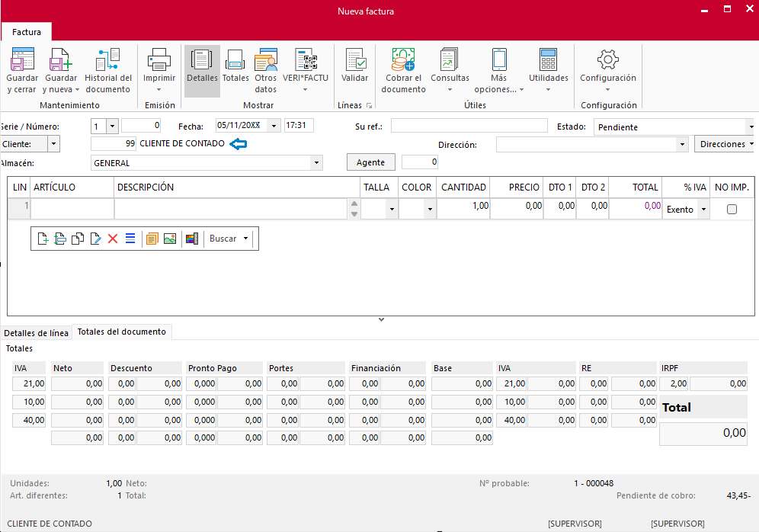Switch to Detalles de línea tab

point(36,333)
